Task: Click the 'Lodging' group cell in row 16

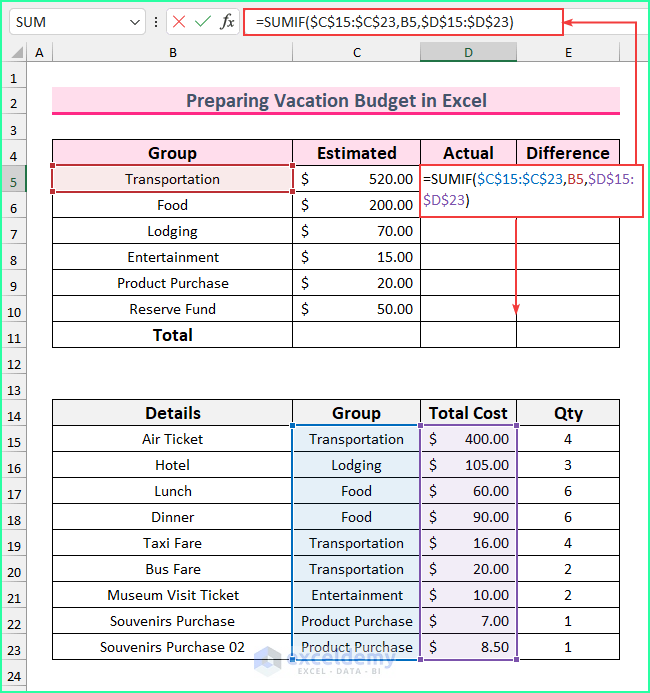Action: tap(357, 465)
